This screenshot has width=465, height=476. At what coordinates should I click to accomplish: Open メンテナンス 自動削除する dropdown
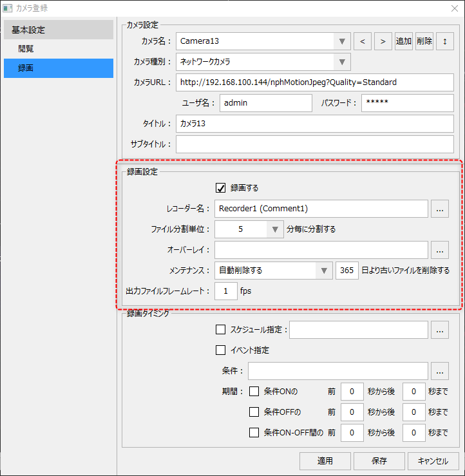[324, 271]
